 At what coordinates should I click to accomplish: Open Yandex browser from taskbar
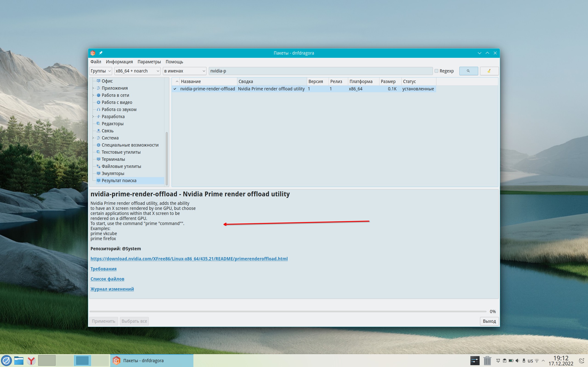point(31,360)
